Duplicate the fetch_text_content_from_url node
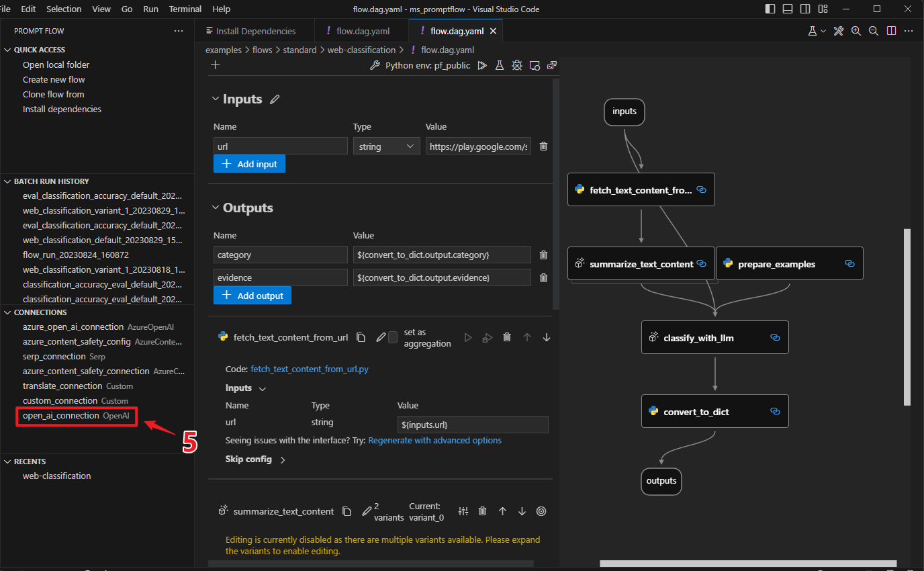924x571 pixels. click(x=361, y=337)
